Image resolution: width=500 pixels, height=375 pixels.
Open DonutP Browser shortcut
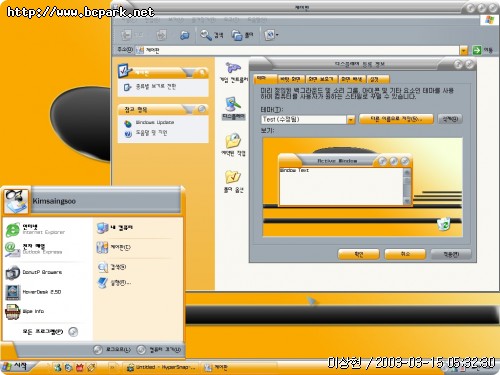point(33,272)
